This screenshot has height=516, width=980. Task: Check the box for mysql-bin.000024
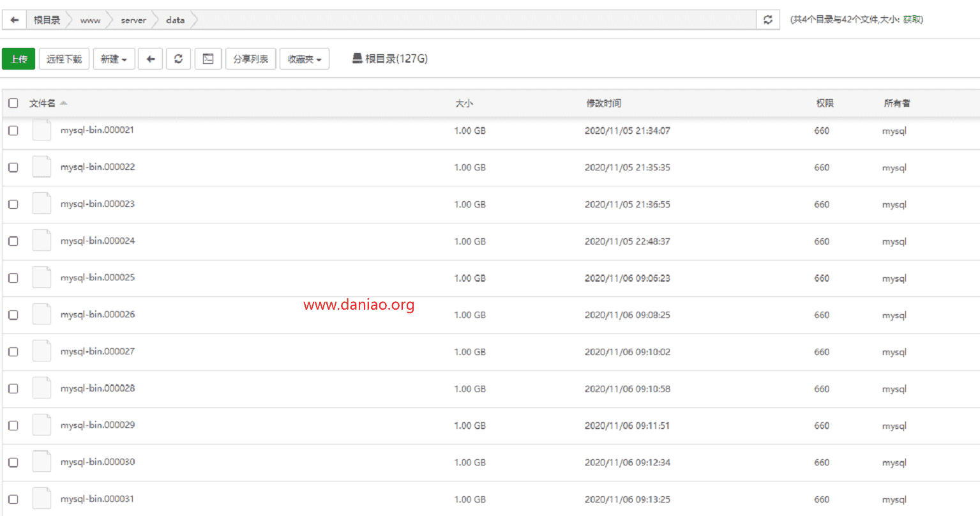[13, 241]
